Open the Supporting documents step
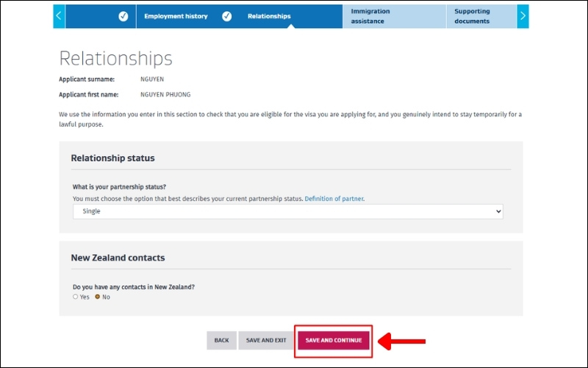Viewport: 588px width, 368px height. (x=472, y=16)
